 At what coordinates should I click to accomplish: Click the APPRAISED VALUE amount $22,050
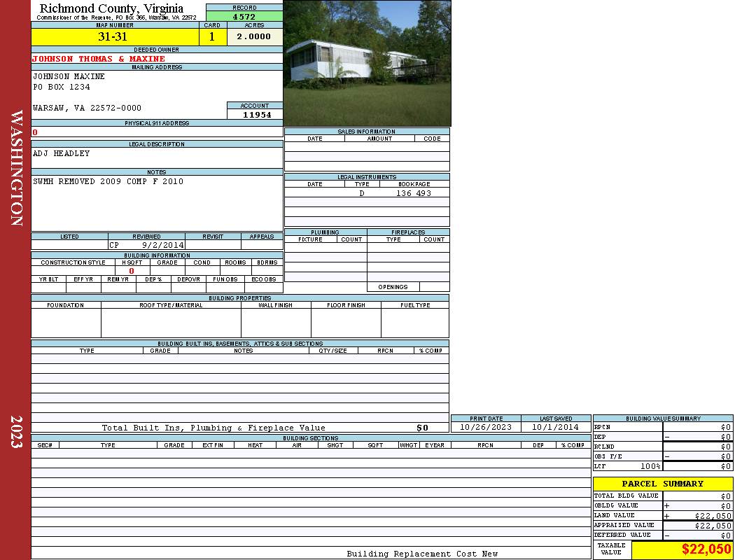(713, 525)
